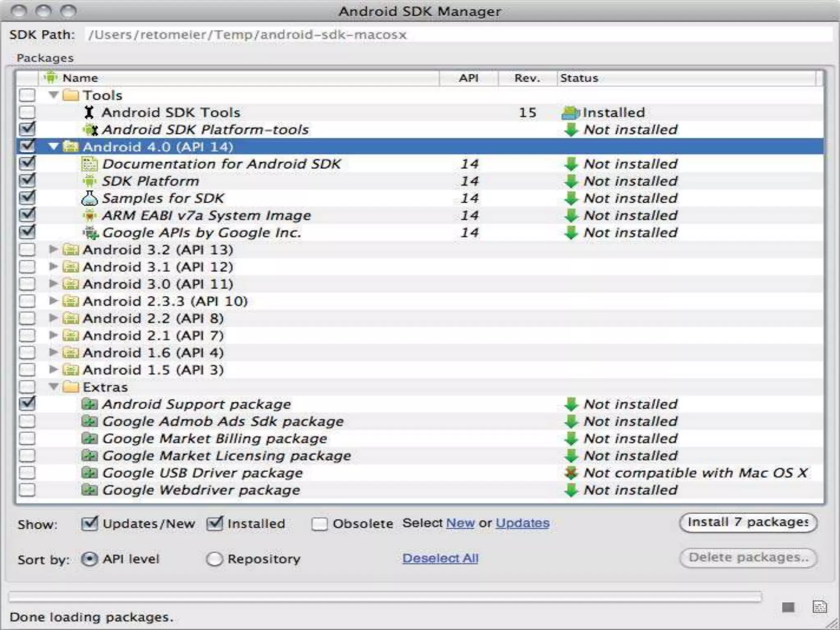Uncheck the Samples for SDK checkbox

tap(27, 197)
